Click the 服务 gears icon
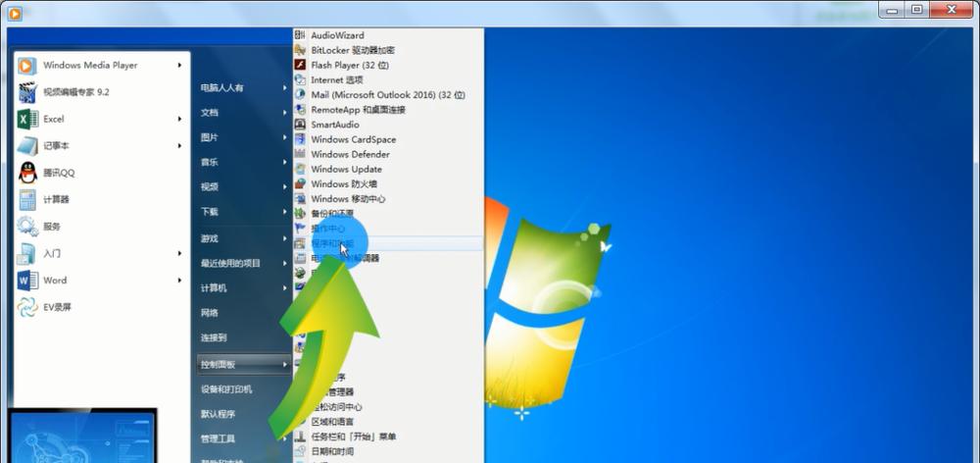Viewport: 980px width, 463px height. [27, 227]
